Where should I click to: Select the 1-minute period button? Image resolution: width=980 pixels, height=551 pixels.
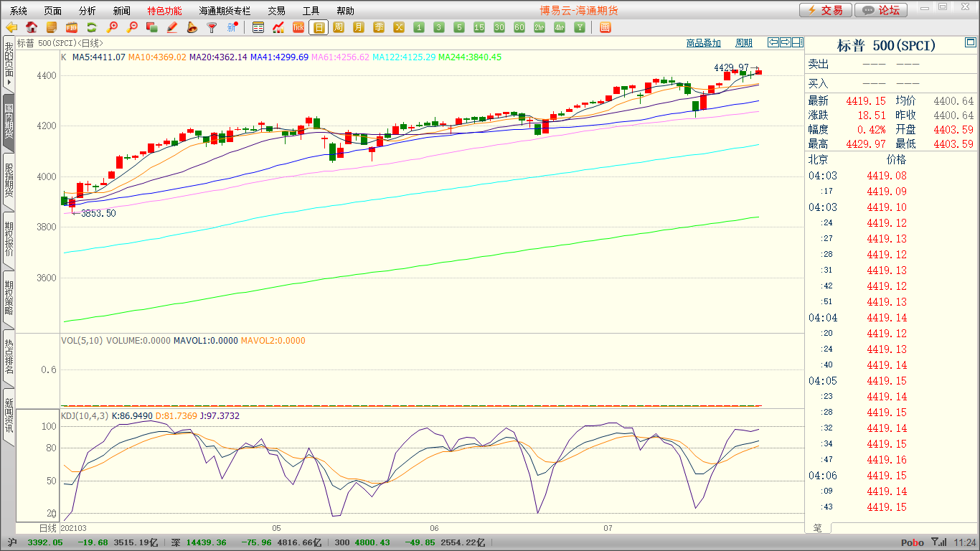coord(419,28)
